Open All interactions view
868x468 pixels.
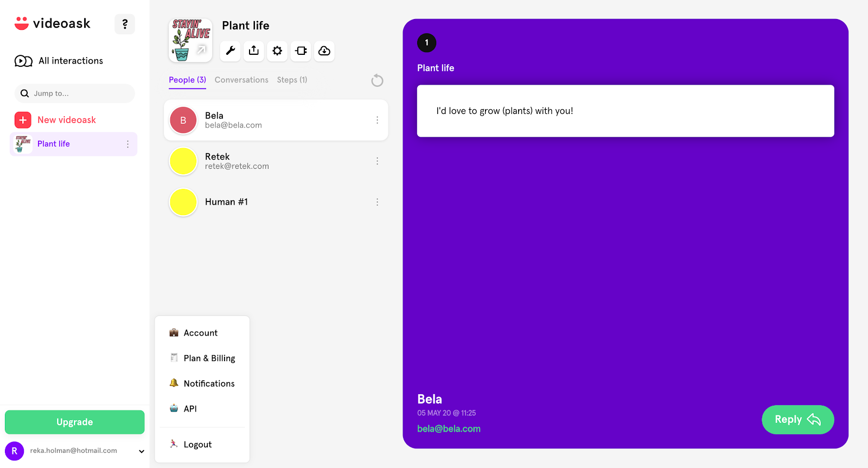pyautogui.click(x=59, y=61)
